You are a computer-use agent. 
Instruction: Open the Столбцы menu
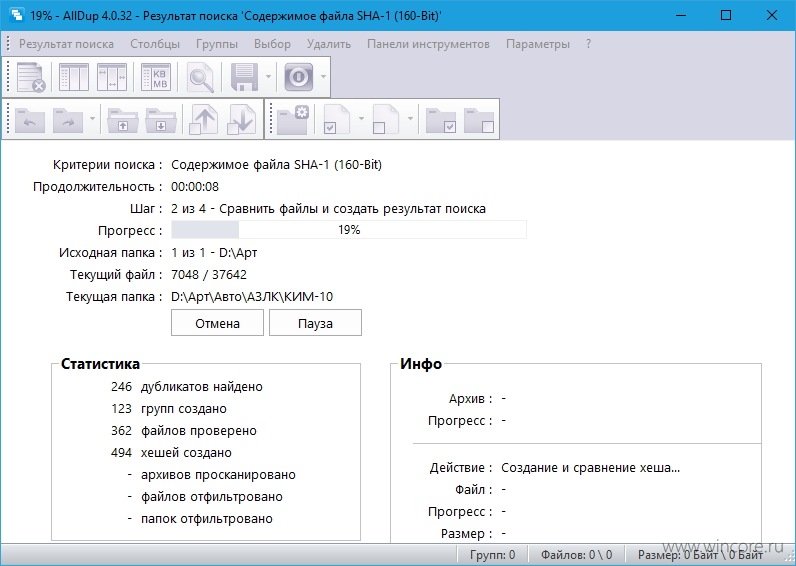pyautogui.click(x=155, y=44)
